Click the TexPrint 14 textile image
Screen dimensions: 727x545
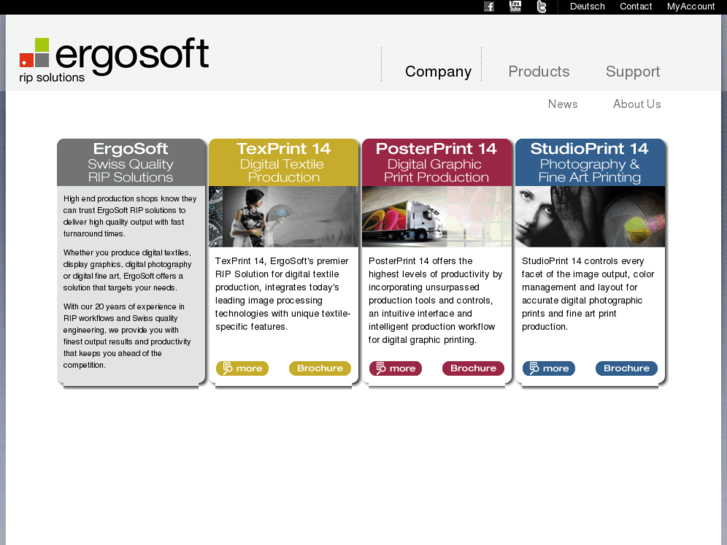point(284,217)
